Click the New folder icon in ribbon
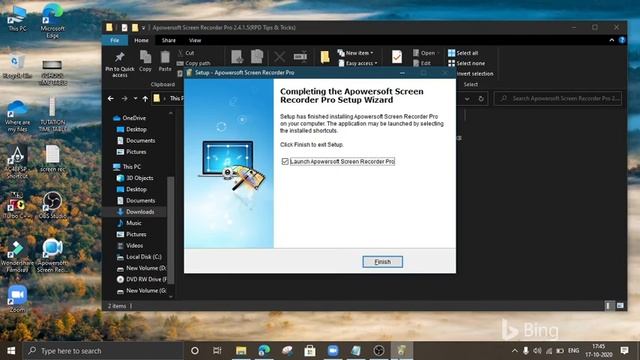This screenshot has height=360, width=640. (x=325, y=57)
